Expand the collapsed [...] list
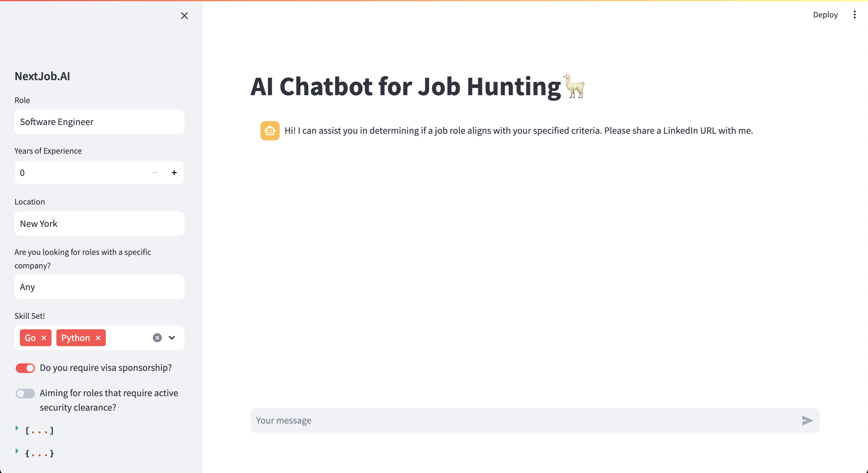Screen dimensions: 868x473 point(17,428)
